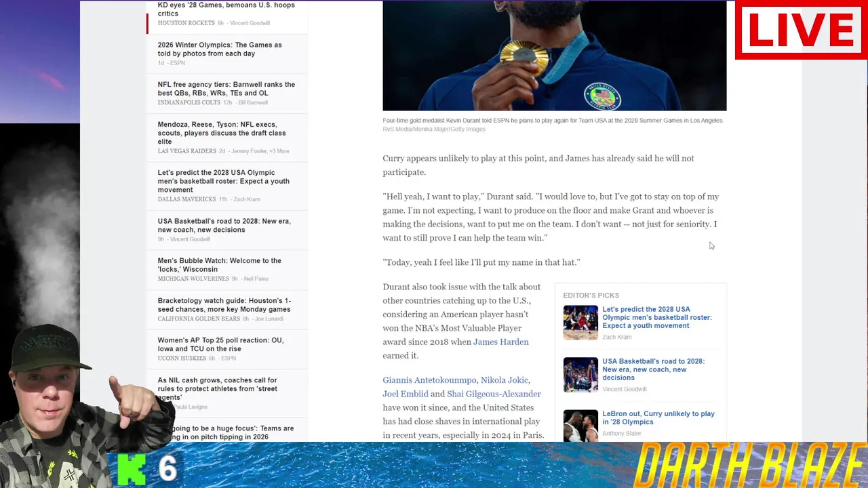
Task: Open Editor's Picks 'USA Basketball's road to 2028'
Action: tap(653, 369)
